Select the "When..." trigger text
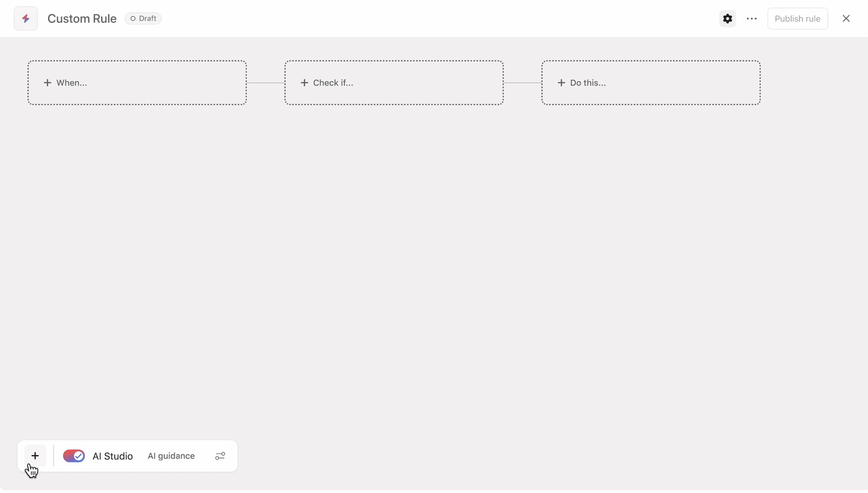This screenshot has height=493, width=868. coord(72,83)
